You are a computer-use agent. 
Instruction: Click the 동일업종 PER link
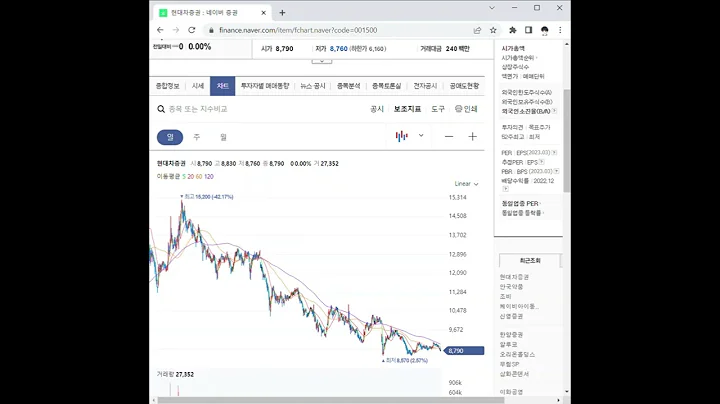pyautogui.click(x=520, y=203)
